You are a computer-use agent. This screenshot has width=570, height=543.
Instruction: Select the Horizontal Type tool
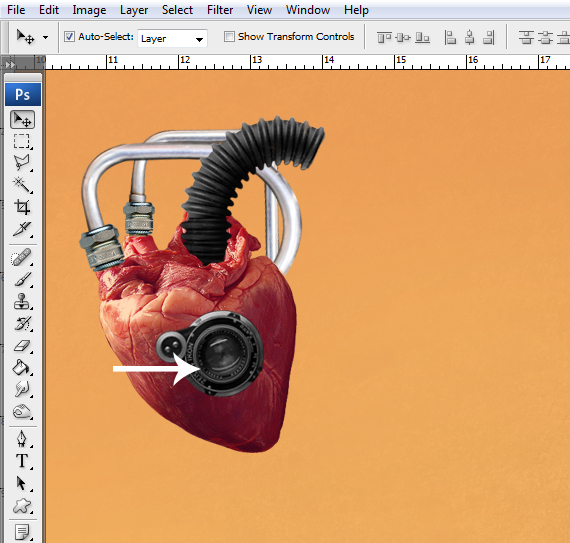pyautogui.click(x=22, y=461)
